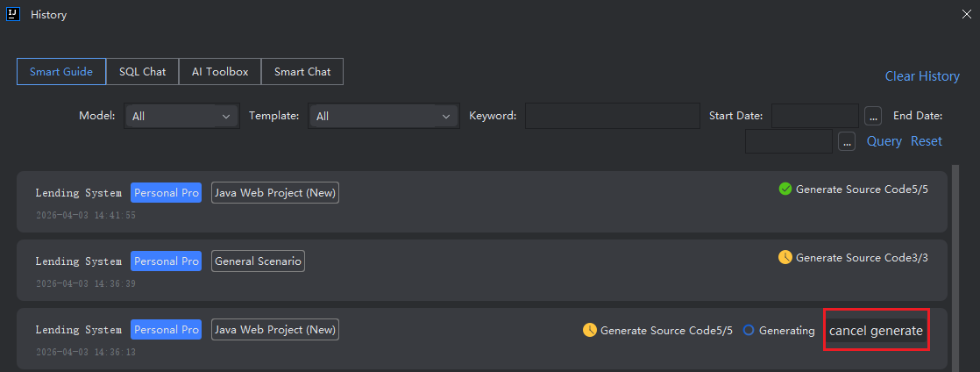Focus the Keyword input field
The height and width of the screenshot is (372, 980).
(x=612, y=116)
